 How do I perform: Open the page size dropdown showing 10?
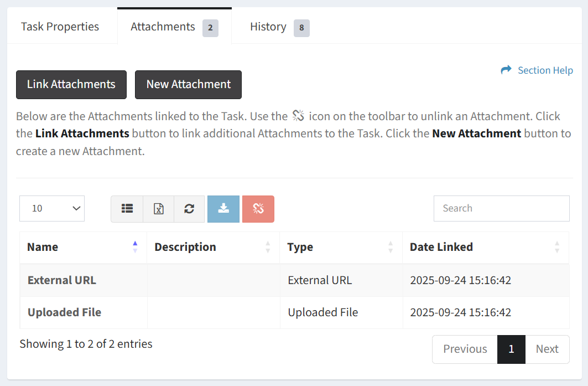coord(52,209)
